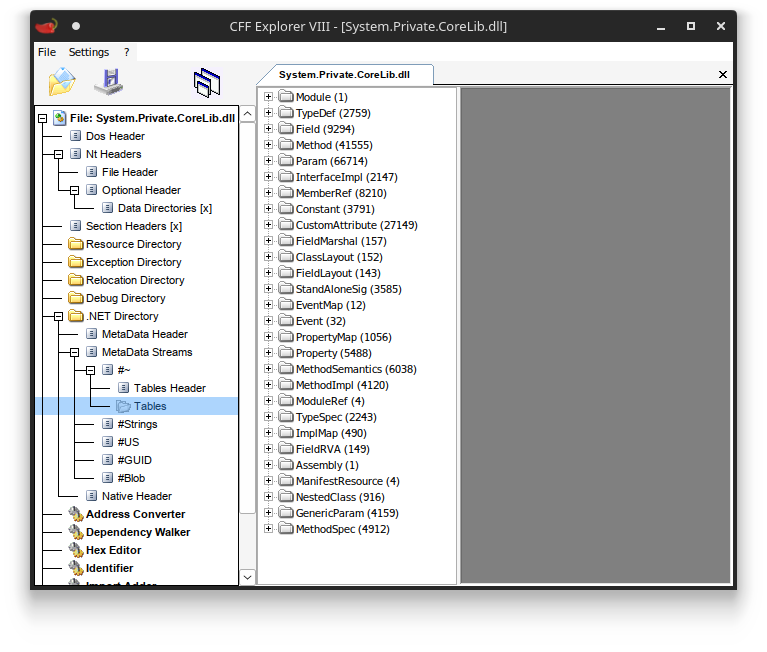The width and height of the screenshot is (767, 652).
Task: Click the Save floppy disk toolbar icon
Action: (x=109, y=82)
